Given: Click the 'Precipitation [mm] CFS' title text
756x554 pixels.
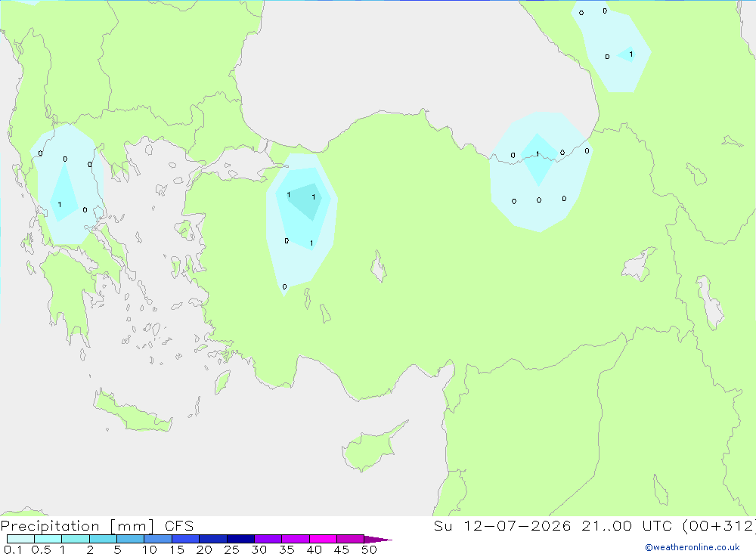Looking at the screenshot, I should coord(97,526).
